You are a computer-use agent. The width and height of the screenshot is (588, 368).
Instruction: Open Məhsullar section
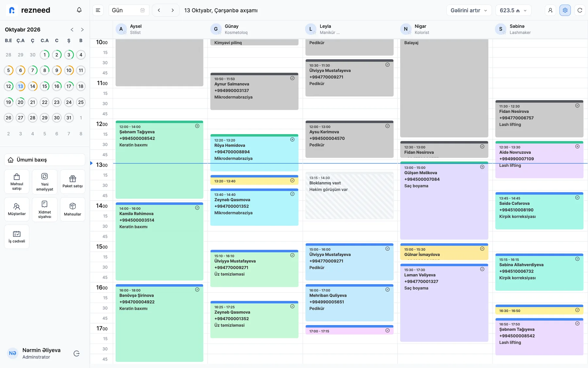click(x=73, y=209)
